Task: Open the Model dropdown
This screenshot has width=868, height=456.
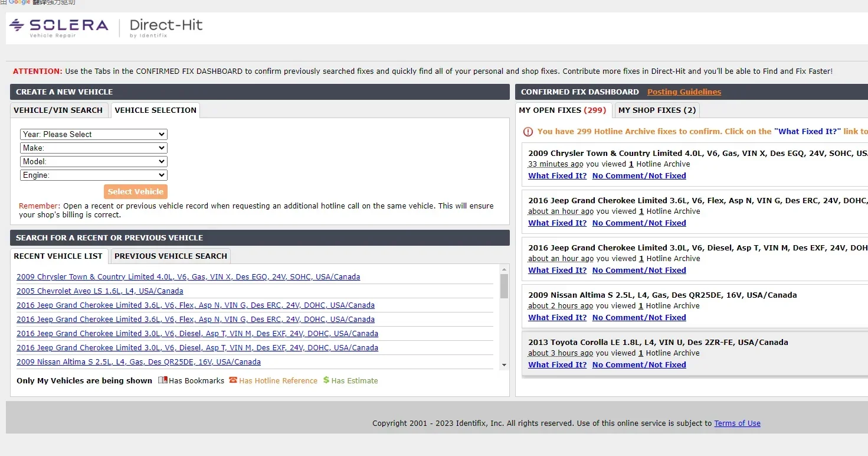Action: point(94,161)
